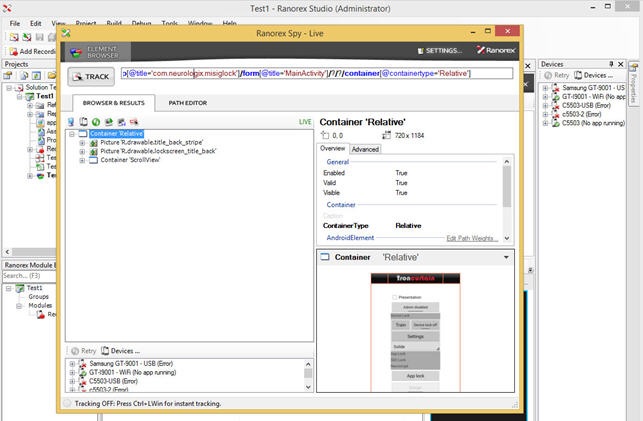Click the Projects panel properties icon
The image size is (643, 421).
pos(8,75)
